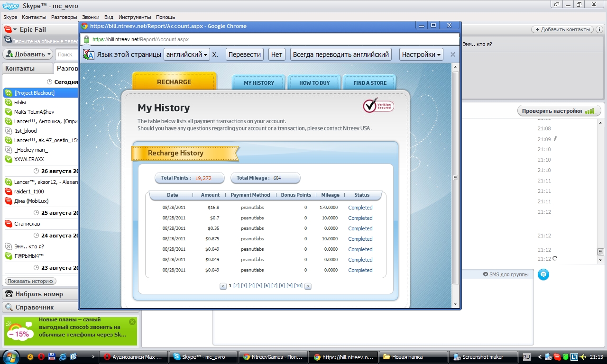Click the blue chat bubble send icon
The image size is (607, 364).
pyautogui.click(x=543, y=274)
